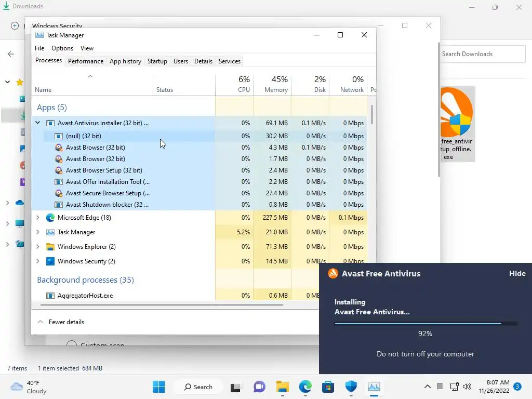532x399 pixels.
Task: Sort processes by the CPU column
Action: tap(234, 85)
